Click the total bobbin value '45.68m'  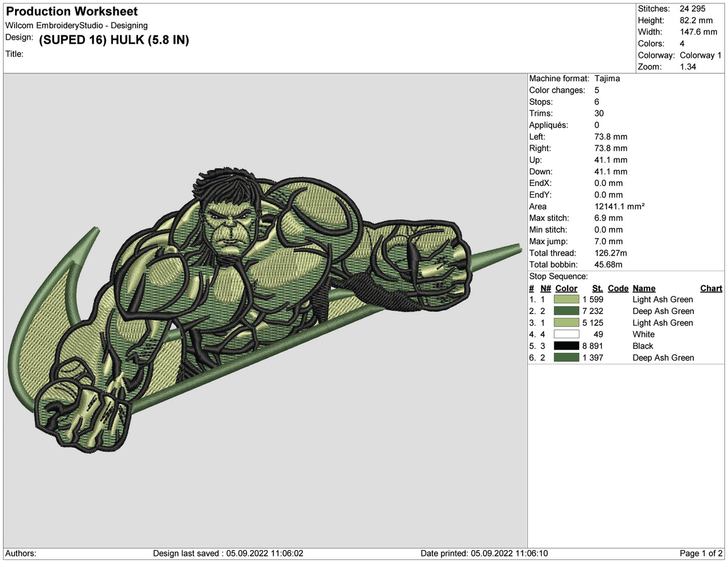click(608, 264)
